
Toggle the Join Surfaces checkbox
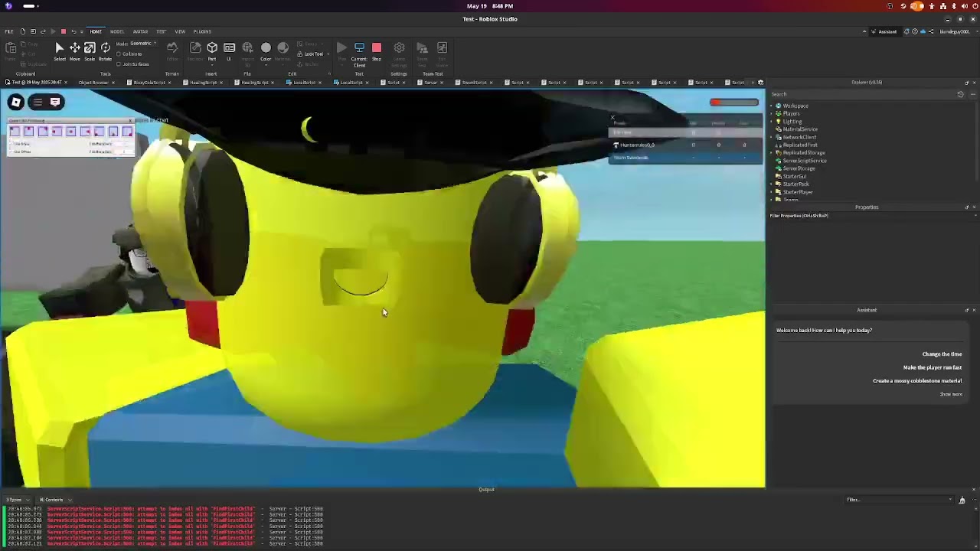tap(118, 64)
